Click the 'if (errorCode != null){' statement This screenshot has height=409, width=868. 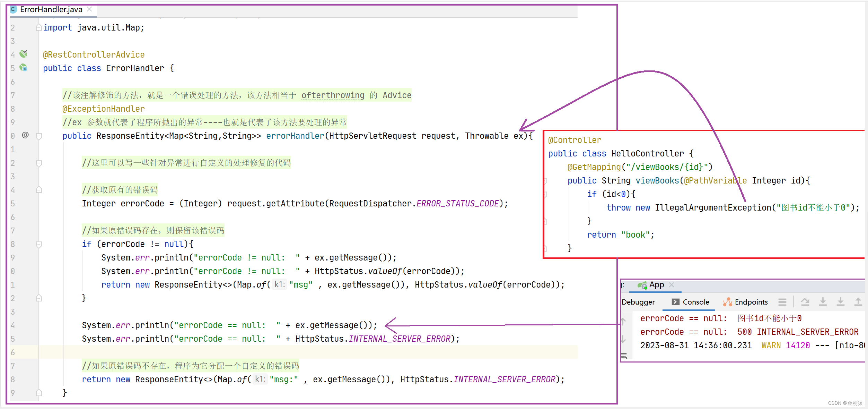(138, 244)
